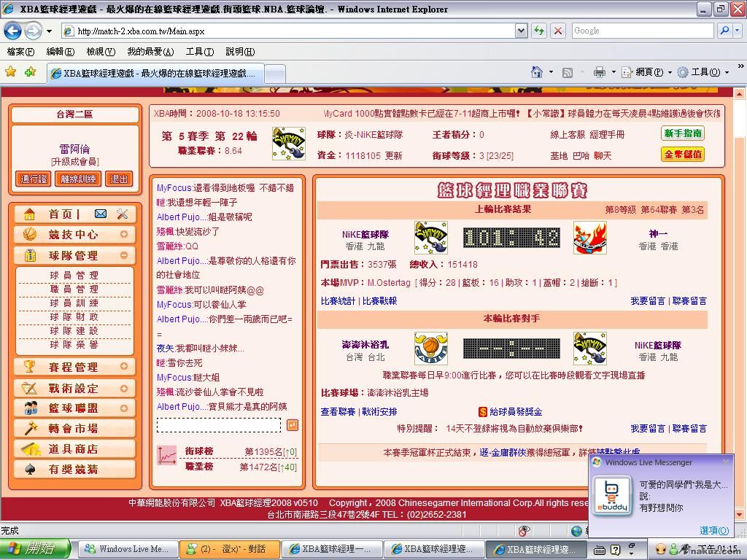Open the Home button dropdown arrow
Screen dimensions: 747x560
pos(551,72)
